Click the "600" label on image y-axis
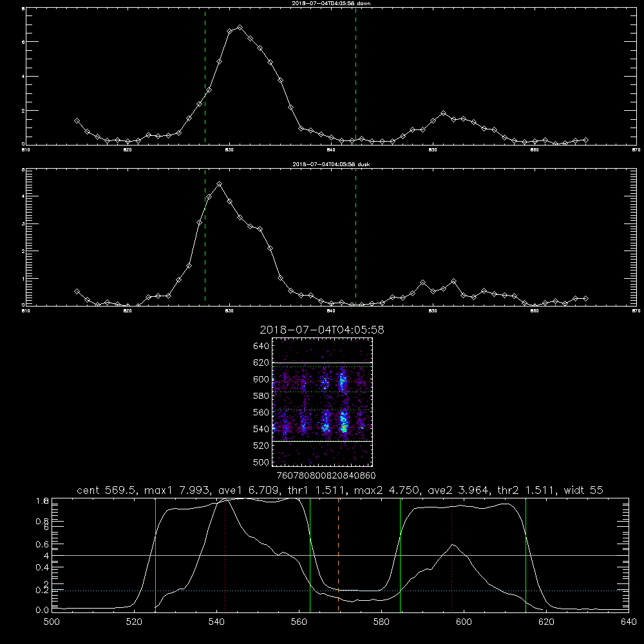 261,379
